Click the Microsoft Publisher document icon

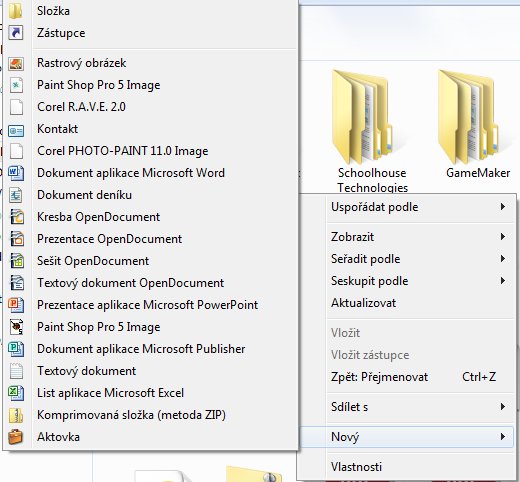coord(16,349)
